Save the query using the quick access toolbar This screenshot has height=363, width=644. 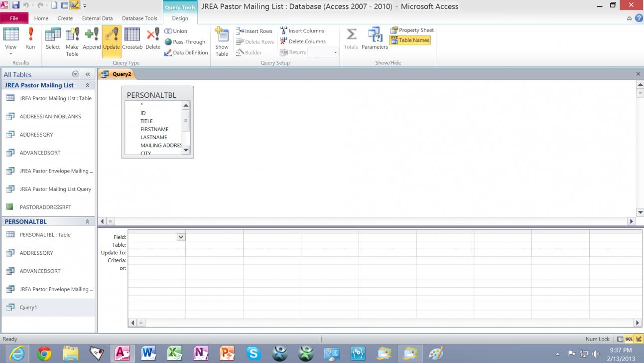(x=15, y=5)
